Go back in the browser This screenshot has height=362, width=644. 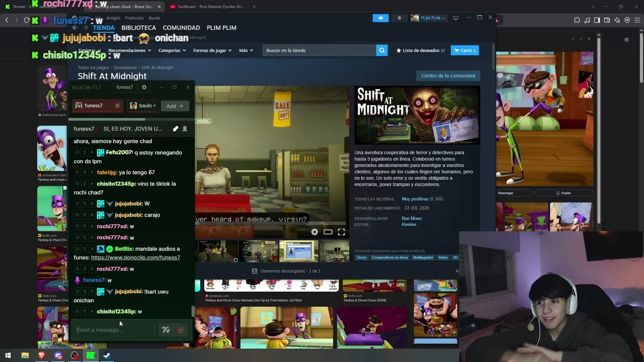pyautogui.click(x=7, y=20)
